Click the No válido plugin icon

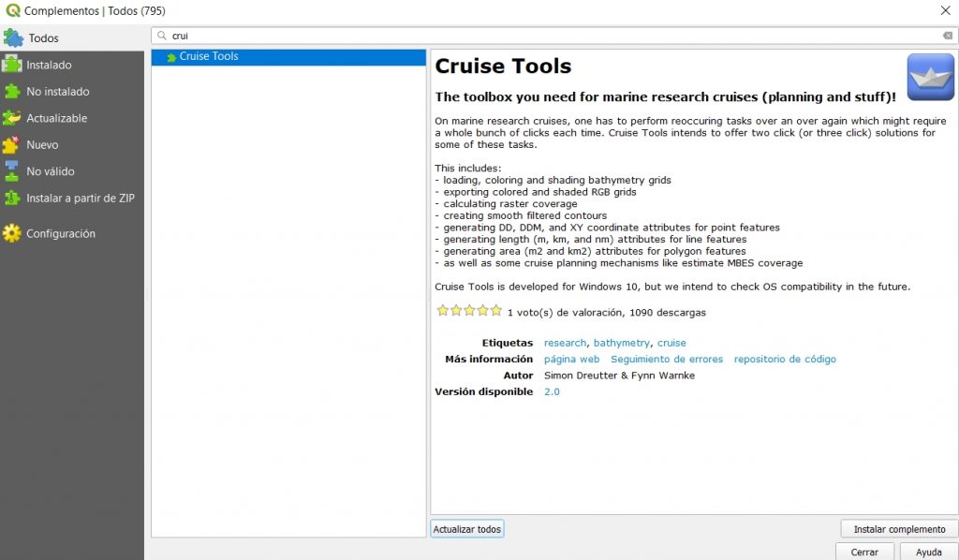coord(12,171)
